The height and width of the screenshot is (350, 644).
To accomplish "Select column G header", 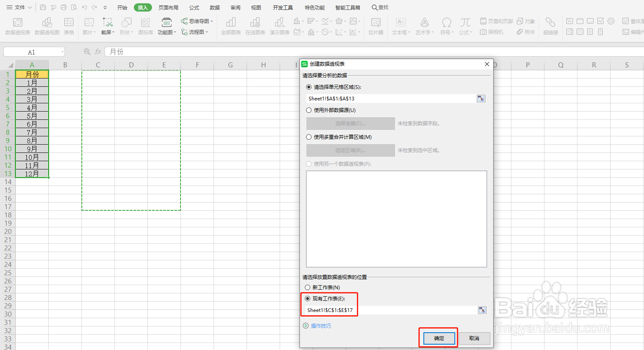I will pos(230,65).
